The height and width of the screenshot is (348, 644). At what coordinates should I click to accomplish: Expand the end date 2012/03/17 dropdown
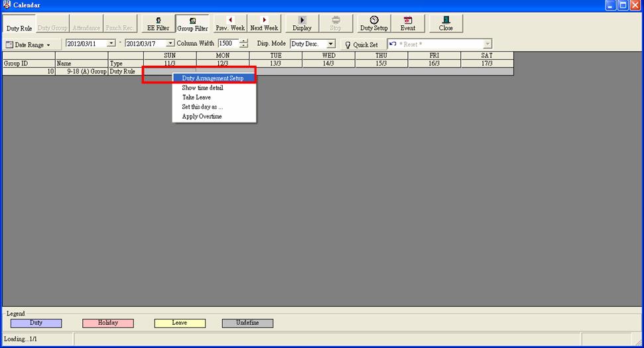click(x=170, y=43)
